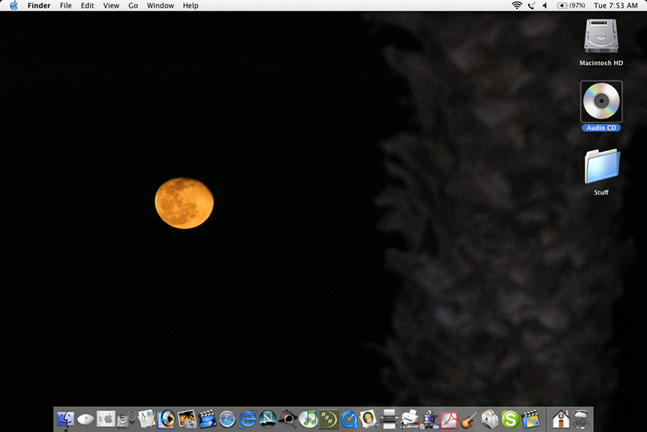Open the volume control in menu bar
This screenshot has width=647, height=432.
[544, 6]
